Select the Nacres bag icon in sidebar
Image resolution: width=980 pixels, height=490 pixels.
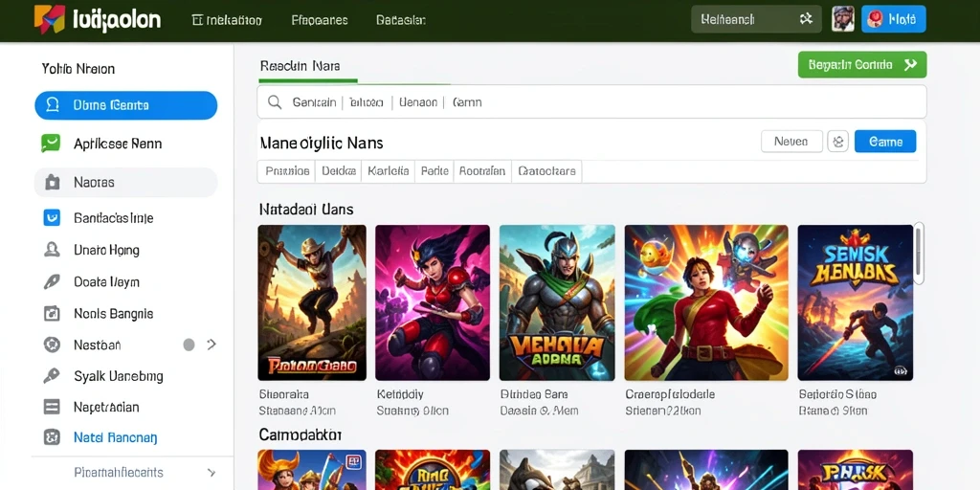click(53, 182)
